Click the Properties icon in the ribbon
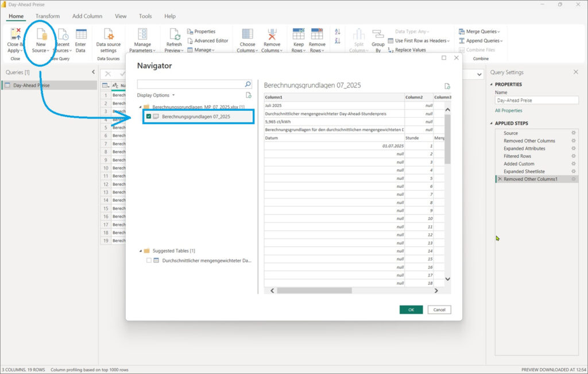The height and width of the screenshot is (374, 588). click(190, 32)
